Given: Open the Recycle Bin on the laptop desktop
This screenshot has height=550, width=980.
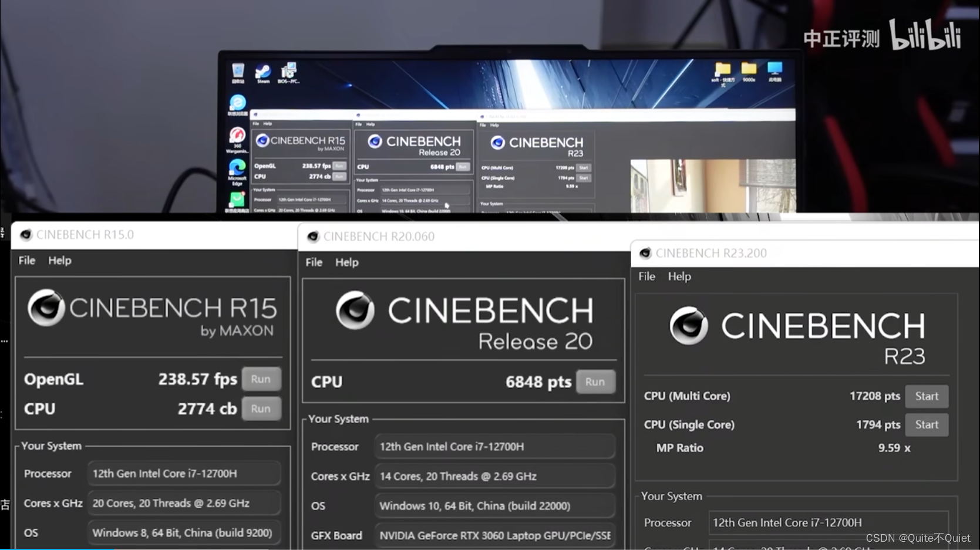Looking at the screenshot, I should (238, 73).
